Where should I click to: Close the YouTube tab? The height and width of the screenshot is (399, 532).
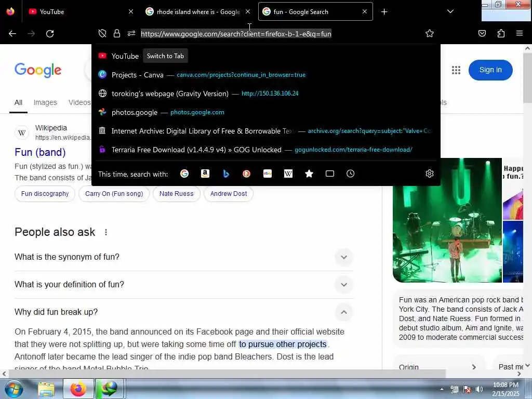coord(131,11)
